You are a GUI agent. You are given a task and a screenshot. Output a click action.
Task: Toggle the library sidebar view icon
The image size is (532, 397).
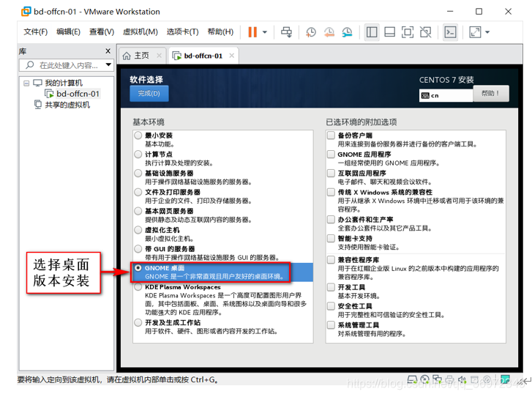(x=372, y=32)
